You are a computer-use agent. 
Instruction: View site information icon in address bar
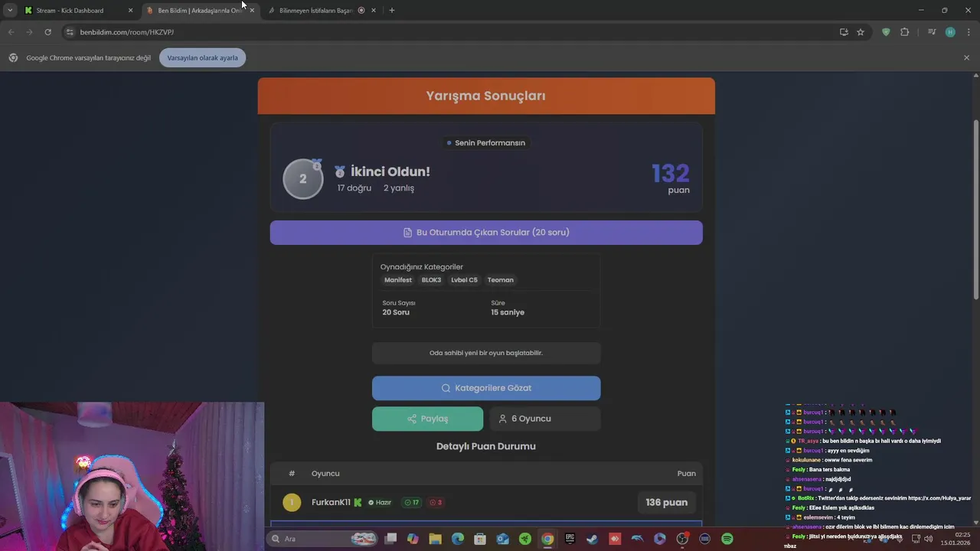tap(69, 32)
